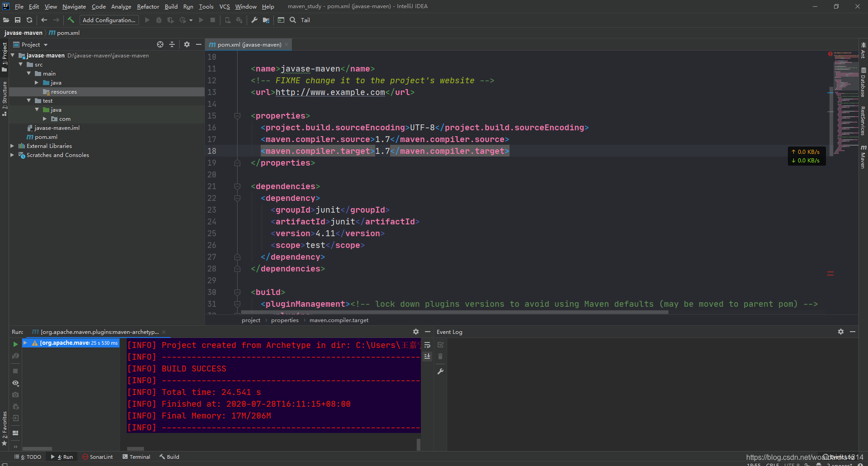Toggle soft-wrap in Run console
Image resolution: width=868 pixels, height=466 pixels.
(427, 345)
